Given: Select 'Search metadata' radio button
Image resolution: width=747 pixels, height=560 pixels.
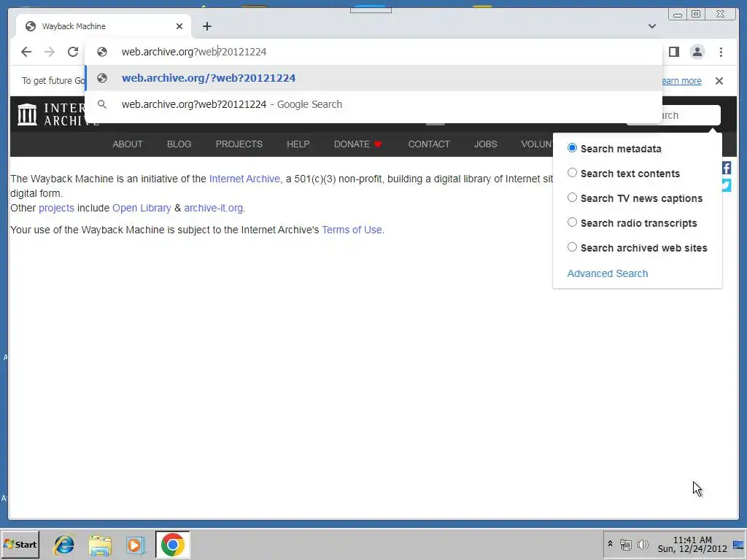Looking at the screenshot, I should point(572,148).
